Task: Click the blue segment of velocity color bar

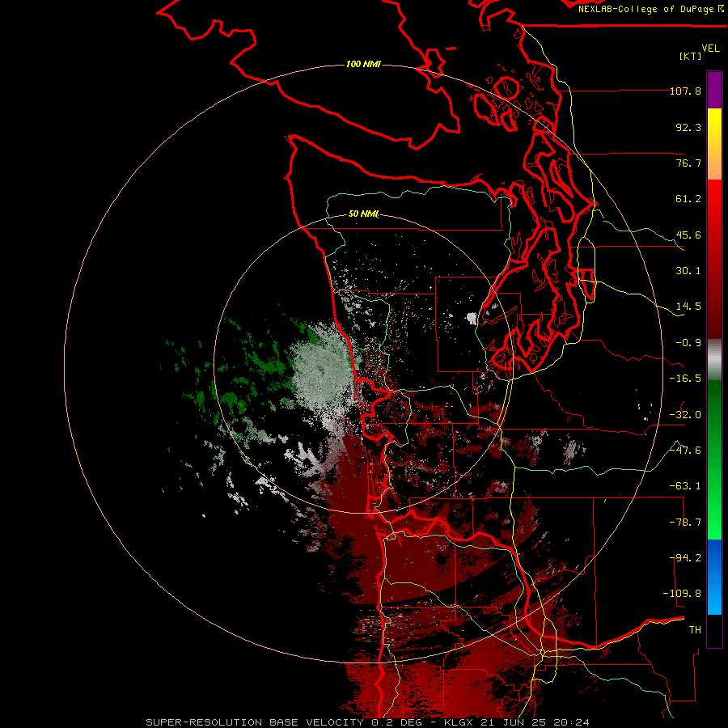Action: [714, 577]
